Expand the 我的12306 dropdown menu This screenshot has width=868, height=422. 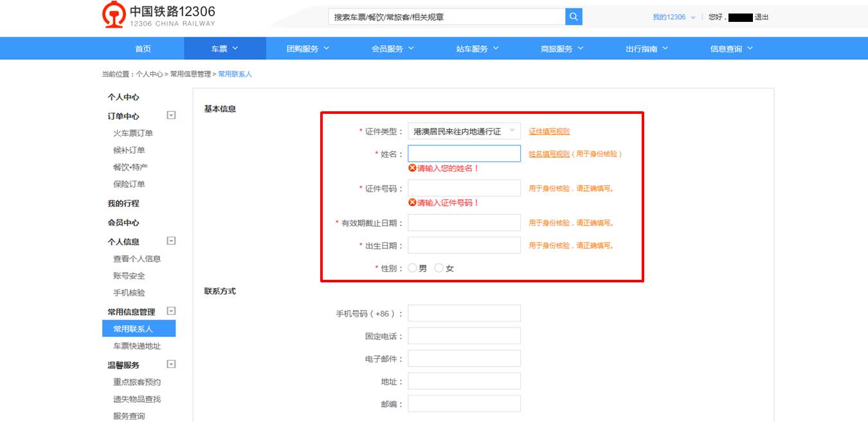[674, 17]
